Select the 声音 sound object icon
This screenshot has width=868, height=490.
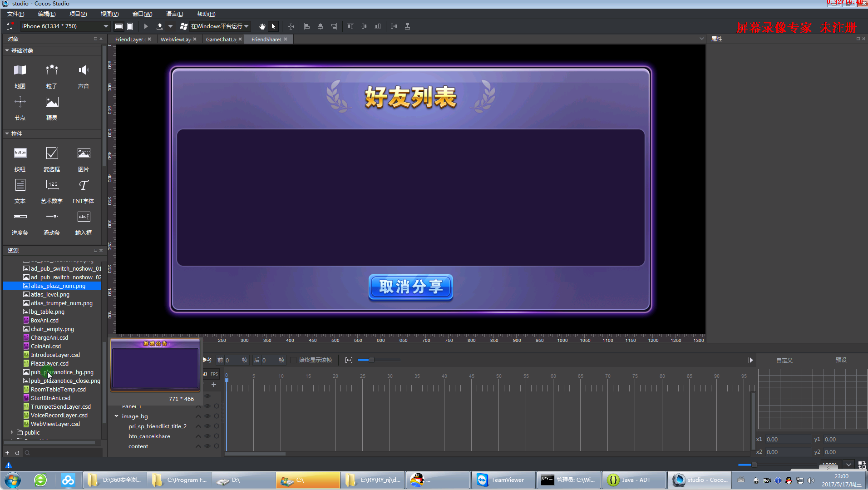pos(84,70)
